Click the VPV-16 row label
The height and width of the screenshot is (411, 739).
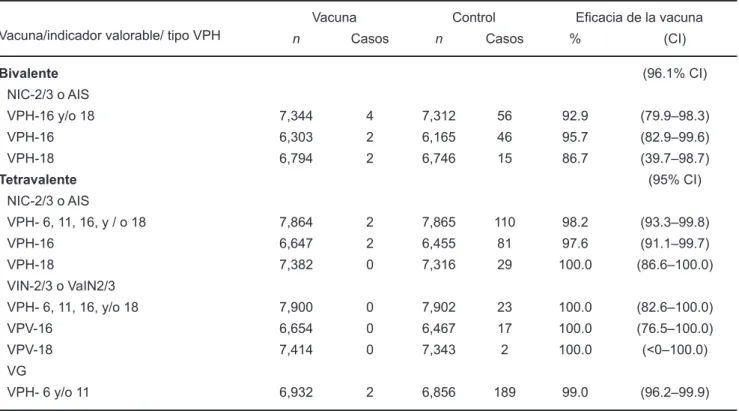coord(30,329)
